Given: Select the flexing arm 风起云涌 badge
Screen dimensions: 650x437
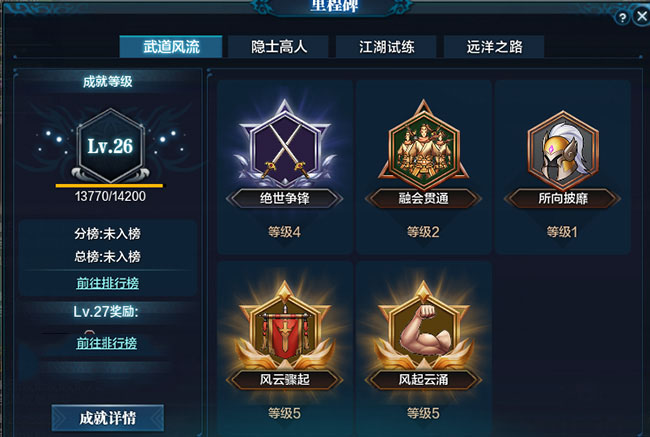Looking at the screenshot, I should click(423, 325).
